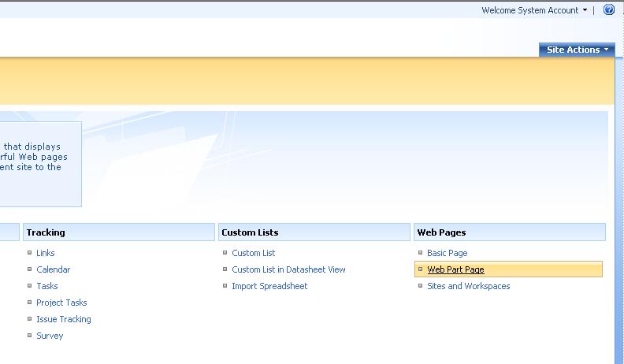Choose the Import Spreadsheet link

point(269,286)
